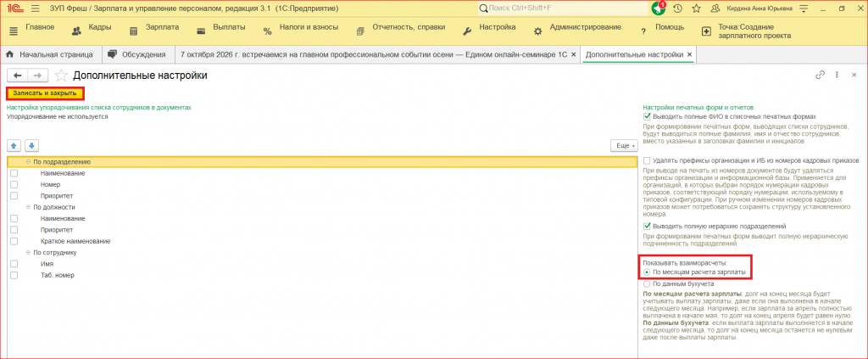
Task: Click the Администрирование gear icon
Action: [537, 31]
